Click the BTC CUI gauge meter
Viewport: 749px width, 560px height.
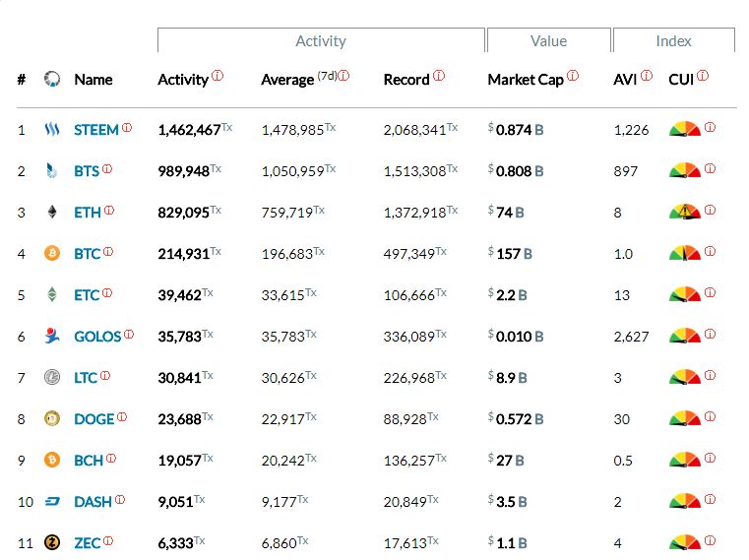click(685, 253)
